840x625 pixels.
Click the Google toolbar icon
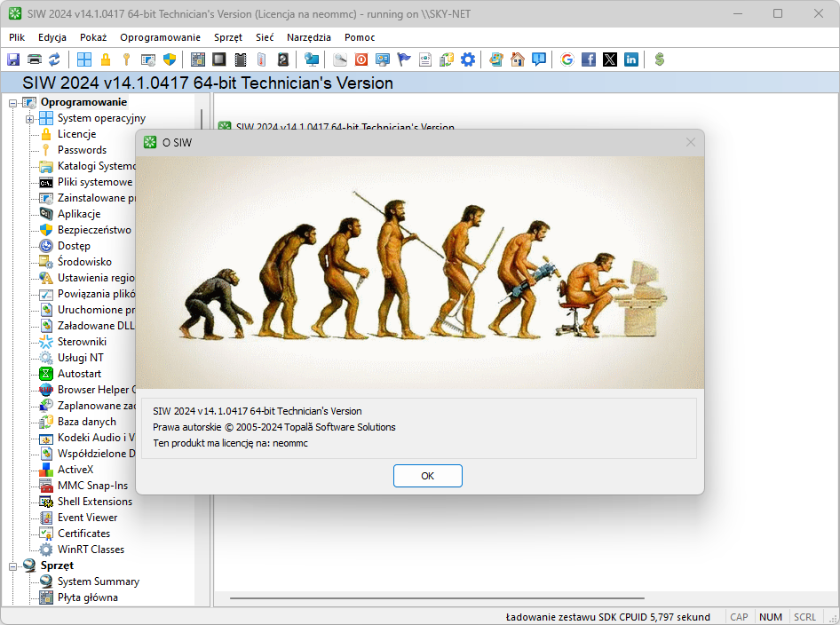tap(567, 59)
